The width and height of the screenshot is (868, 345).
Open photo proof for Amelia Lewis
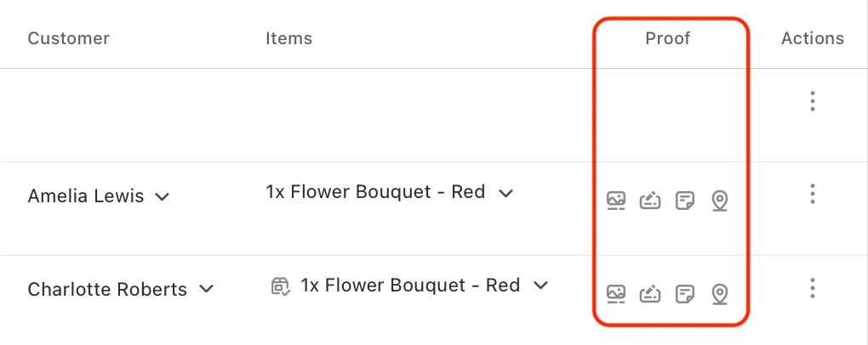(x=615, y=201)
